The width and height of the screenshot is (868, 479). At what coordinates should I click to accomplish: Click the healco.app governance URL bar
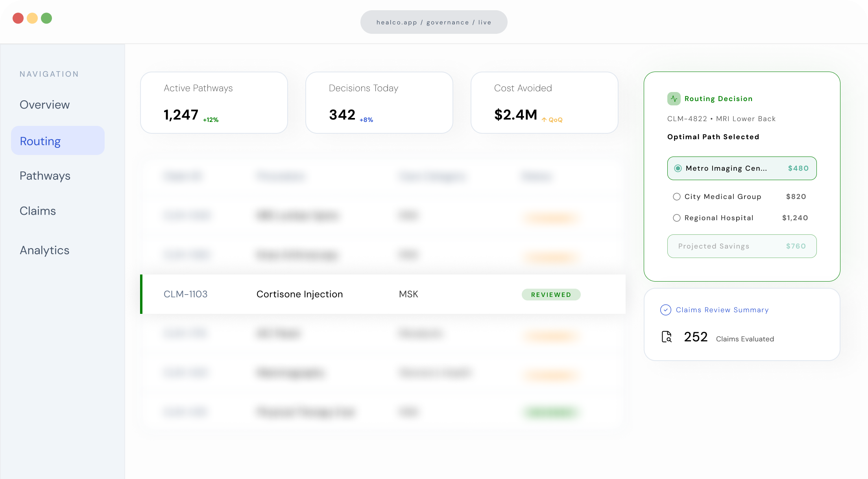coord(434,22)
